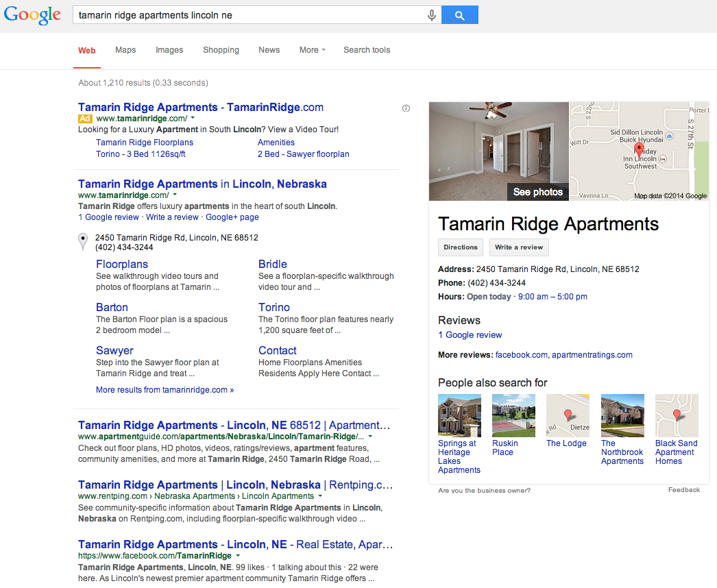Viewport: 717px width, 588px height.
Task: Click the Directions button
Action: pos(461,247)
